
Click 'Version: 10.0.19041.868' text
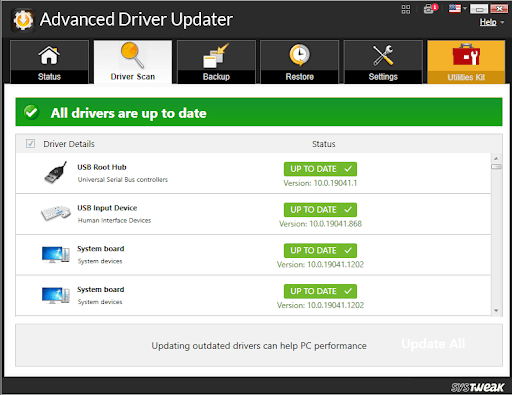(320, 224)
